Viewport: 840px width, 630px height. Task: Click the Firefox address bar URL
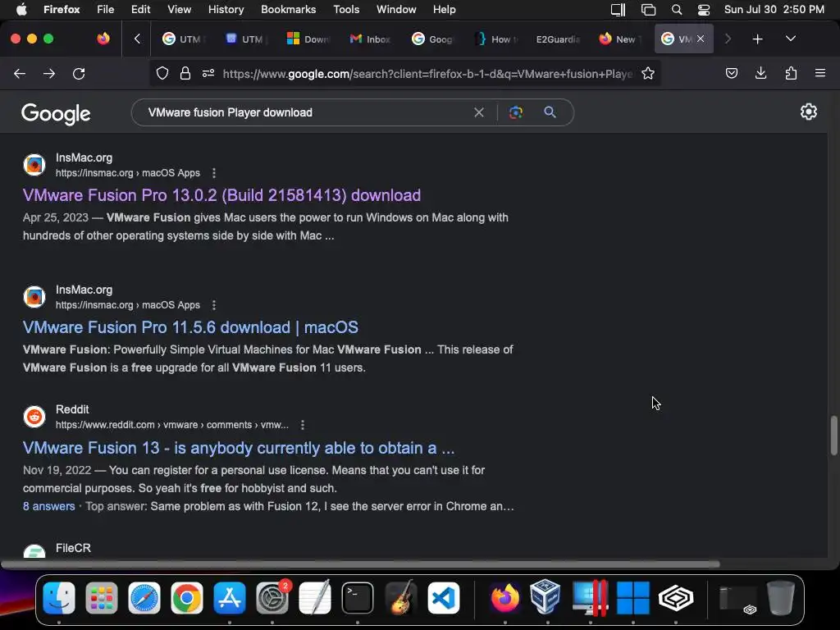tap(427, 74)
